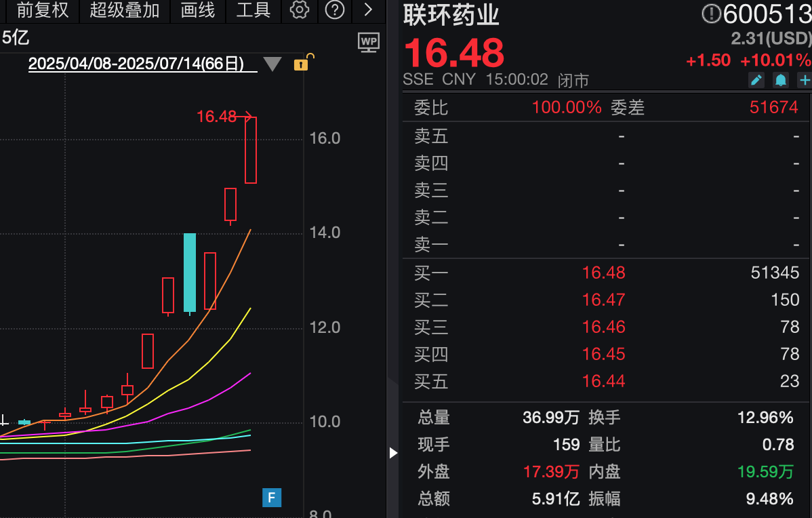The height and width of the screenshot is (518, 812).
Task: Click USD price 2.31(USD)
Action: click(771, 39)
